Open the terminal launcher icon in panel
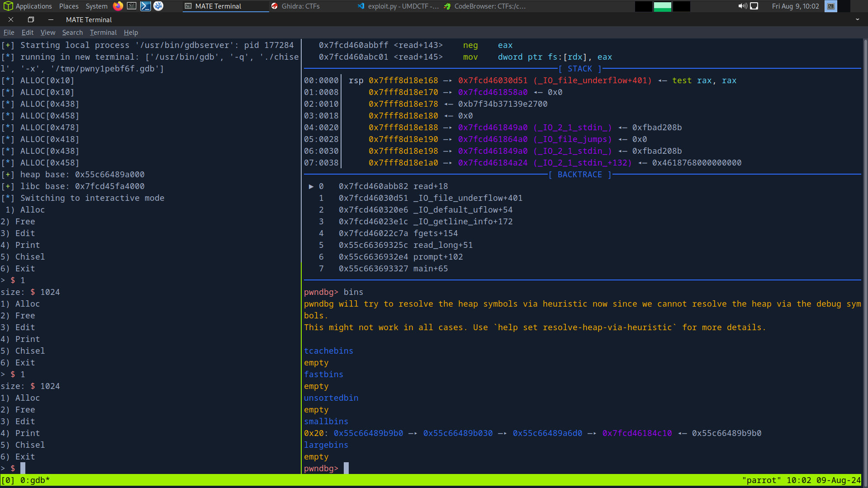 tap(132, 6)
